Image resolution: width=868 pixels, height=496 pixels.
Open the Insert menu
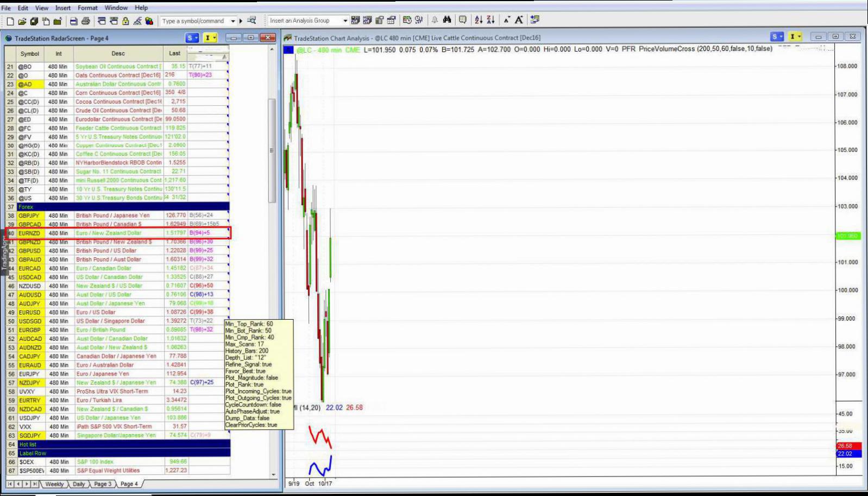(x=63, y=8)
